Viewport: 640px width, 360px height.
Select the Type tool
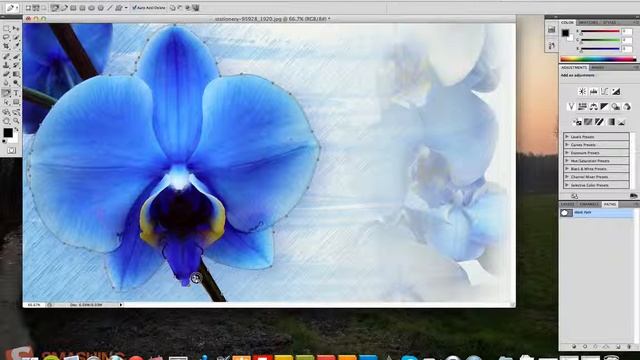pyautogui.click(x=16, y=93)
